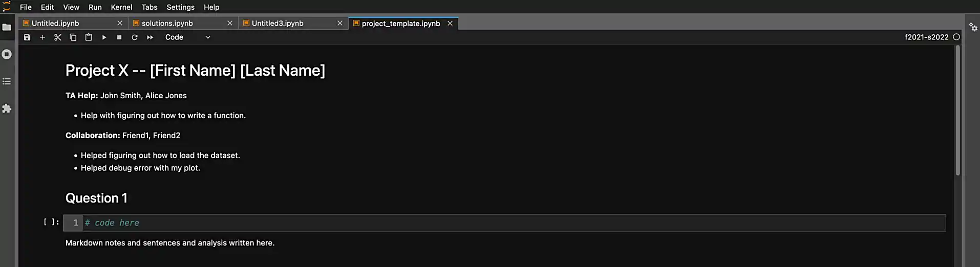This screenshot has height=267, width=980.
Task: Switch kernel via f2021-s2022 label
Action: click(926, 37)
